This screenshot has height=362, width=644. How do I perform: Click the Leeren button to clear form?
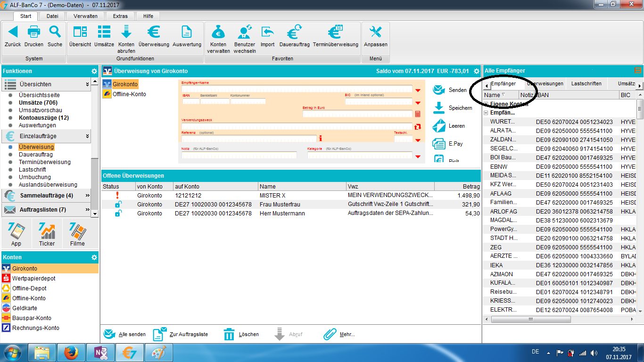[x=449, y=126]
